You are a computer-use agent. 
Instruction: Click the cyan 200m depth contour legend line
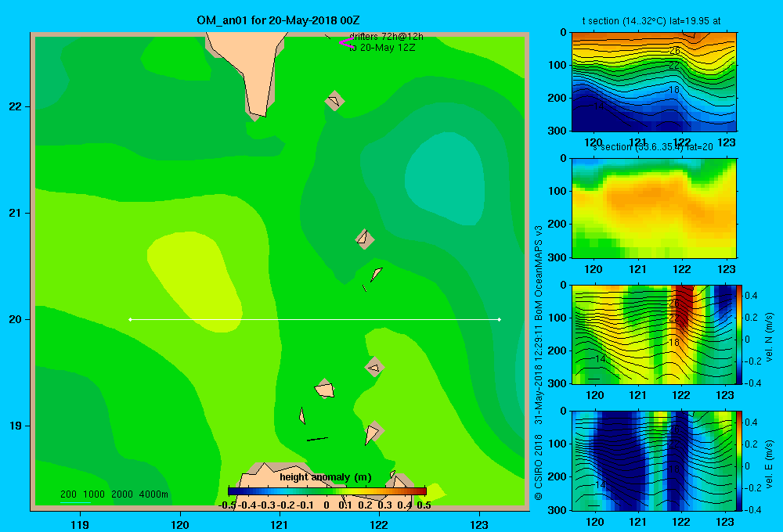pos(75,502)
